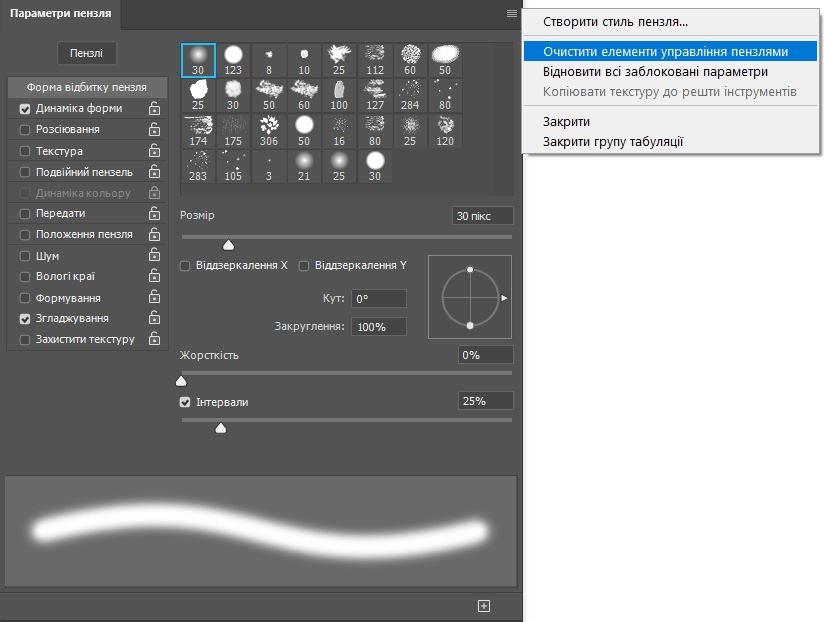
Task: Open the Форма відбитку пензля section
Action: (87, 87)
